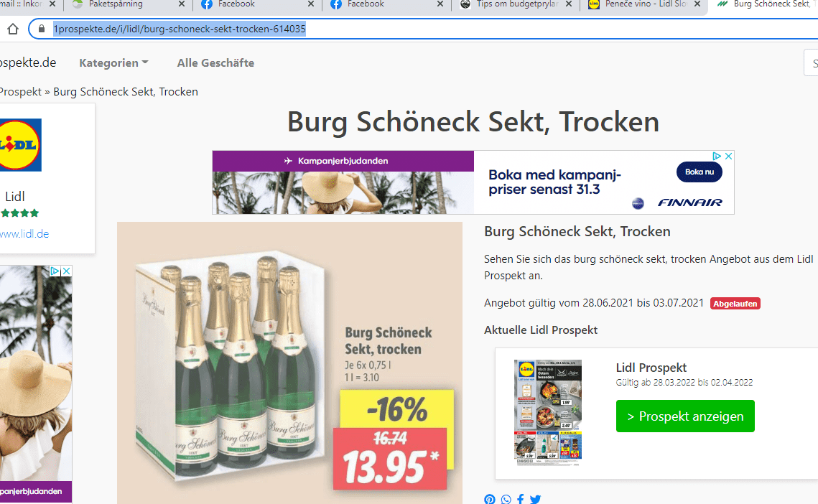
Task: Close the Finnair banner ad
Action: point(729,156)
